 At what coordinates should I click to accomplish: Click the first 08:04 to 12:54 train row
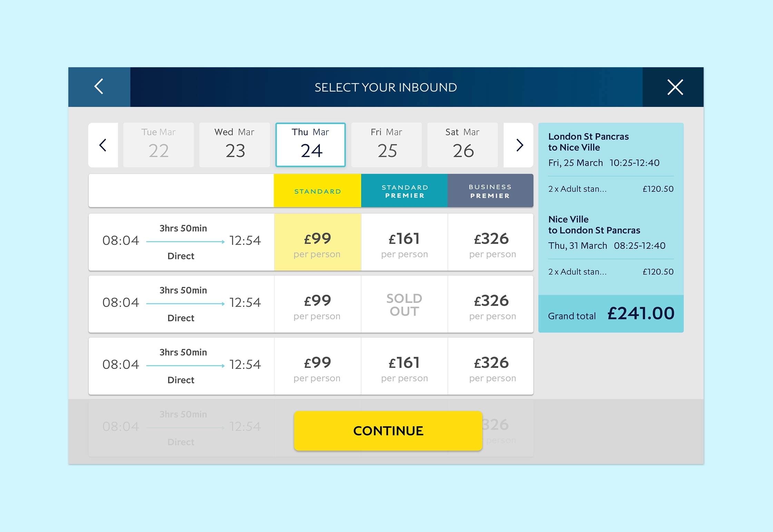[181, 242]
